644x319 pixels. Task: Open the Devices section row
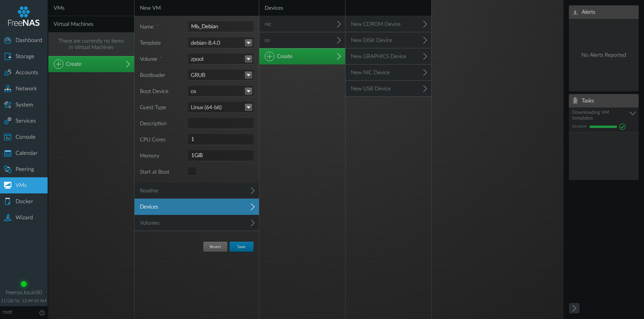[x=197, y=207]
